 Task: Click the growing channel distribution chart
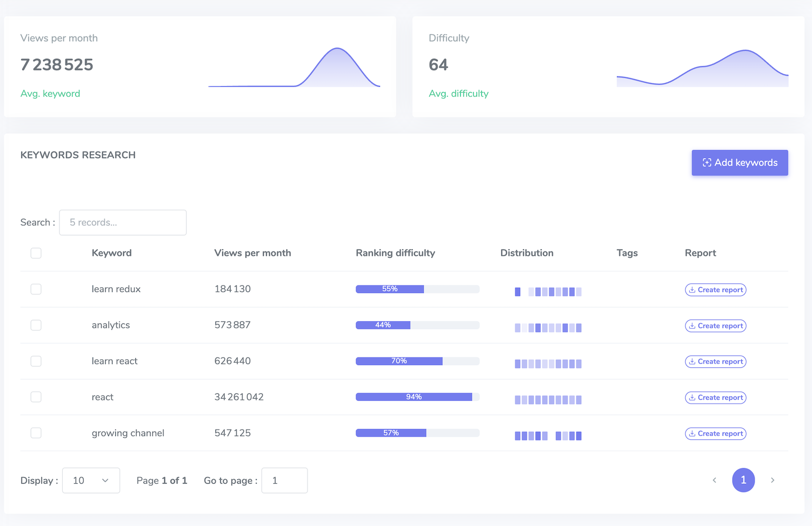[548, 436]
